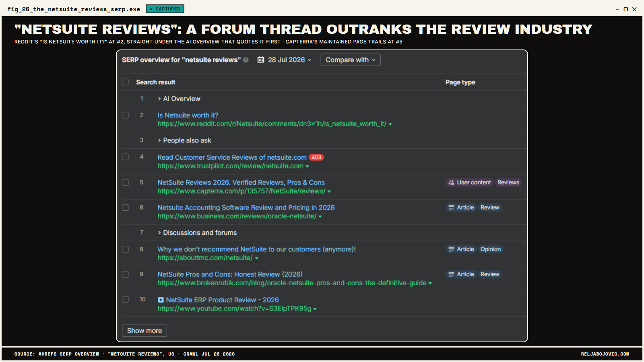Check the box for abouttmc.com result row 8
The image size is (644, 362).
[126, 249]
